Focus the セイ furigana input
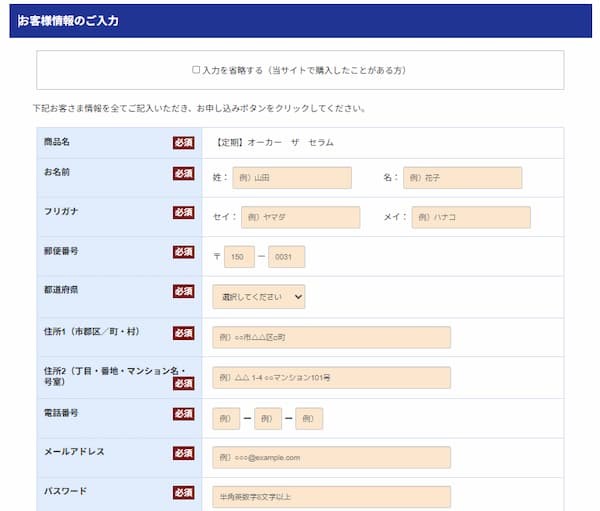600x511 pixels. pos(300,217)
